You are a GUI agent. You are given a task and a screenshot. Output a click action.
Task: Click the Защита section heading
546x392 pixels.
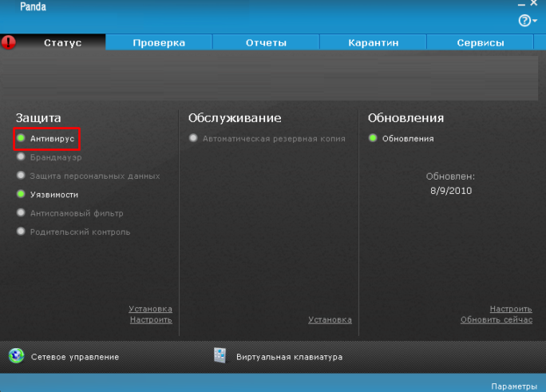pyautogui.click(x=38, y=118)
